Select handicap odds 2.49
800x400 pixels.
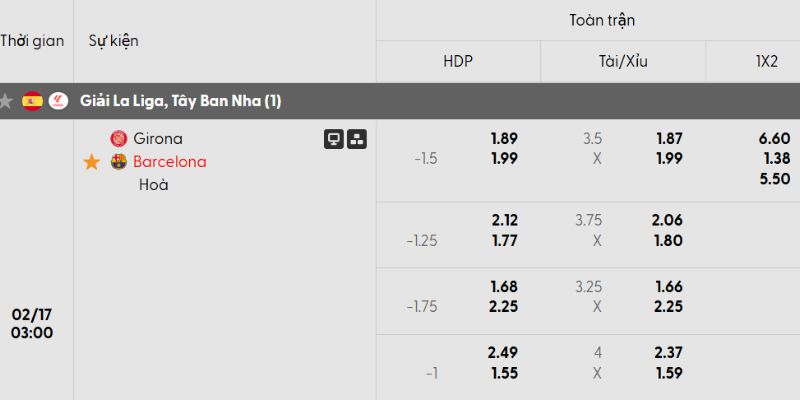point(503,351)
